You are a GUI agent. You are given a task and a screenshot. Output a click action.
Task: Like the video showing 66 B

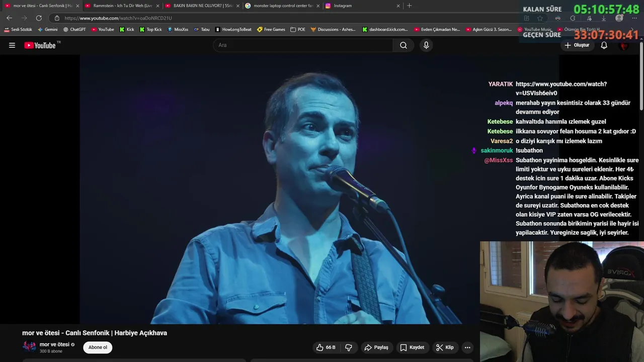pyautogui.click(x=326, y=347)
